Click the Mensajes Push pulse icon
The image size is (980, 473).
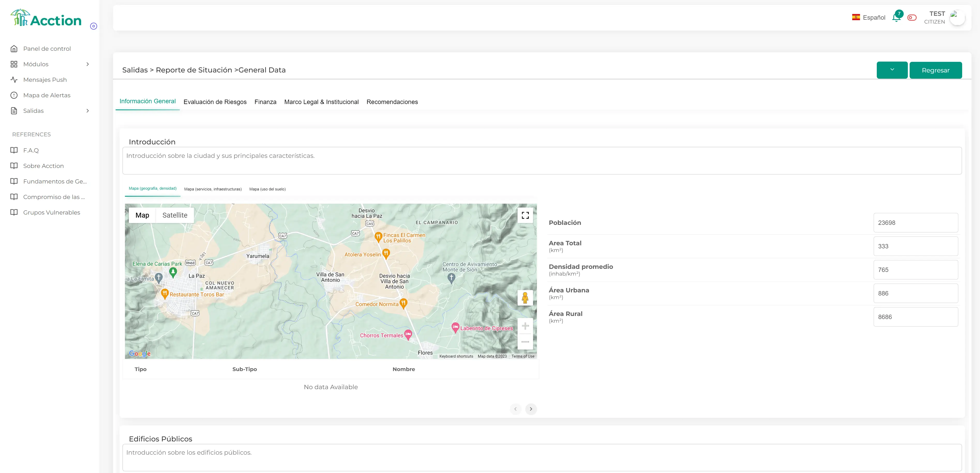(x=14, y=79)
